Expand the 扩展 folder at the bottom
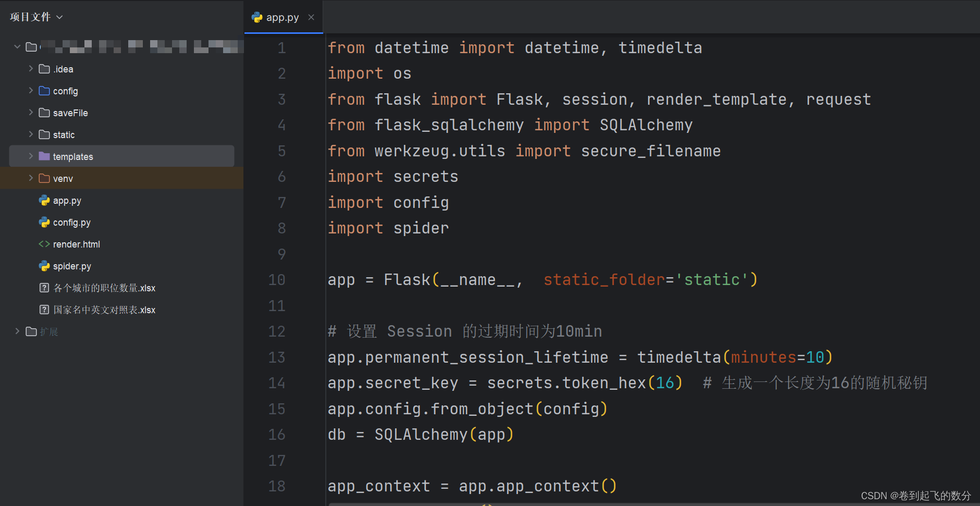The image size is (980, 506). point(16,331)
